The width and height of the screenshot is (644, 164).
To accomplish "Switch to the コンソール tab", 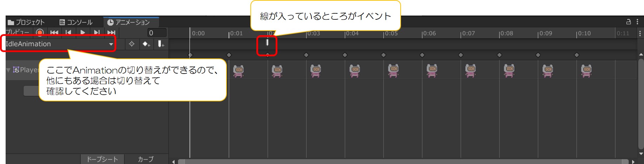I will [x=76, y=22].
